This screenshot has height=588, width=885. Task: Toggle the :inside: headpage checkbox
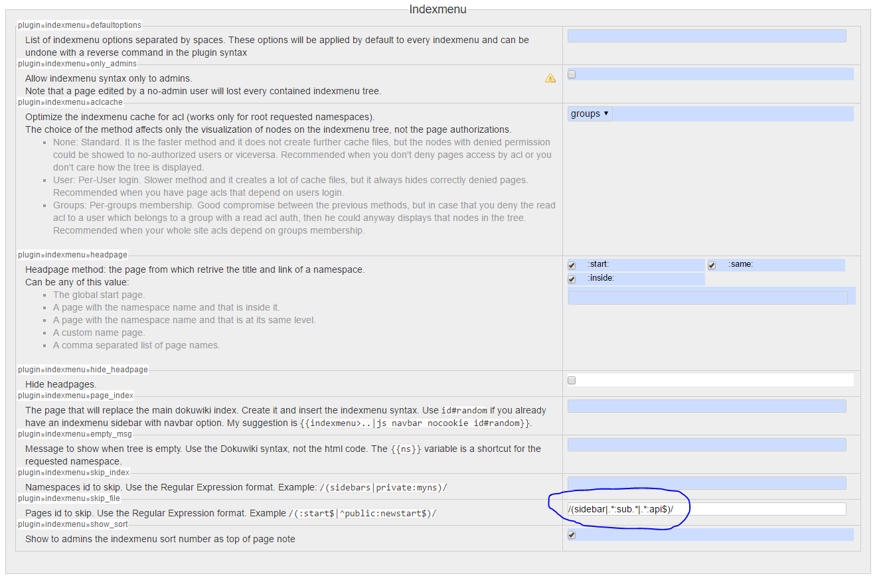[572, 279]
